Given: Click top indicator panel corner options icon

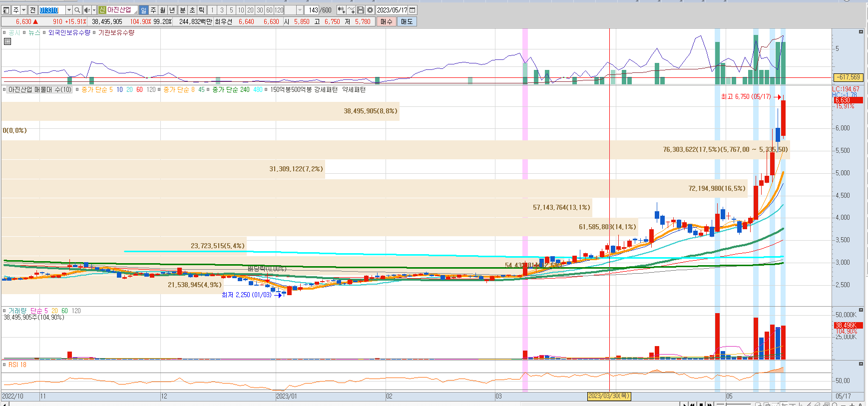Looking at the screenshot, I should pos(861,32).
